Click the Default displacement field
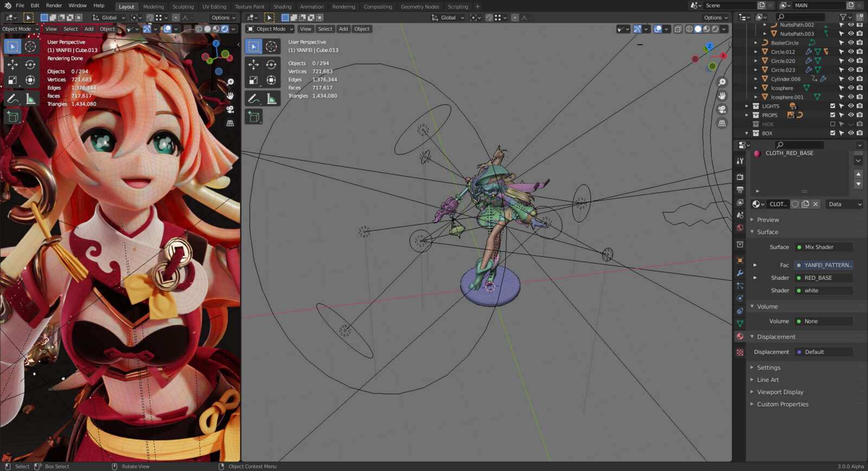The image size is (868, 471). [824, 352]
